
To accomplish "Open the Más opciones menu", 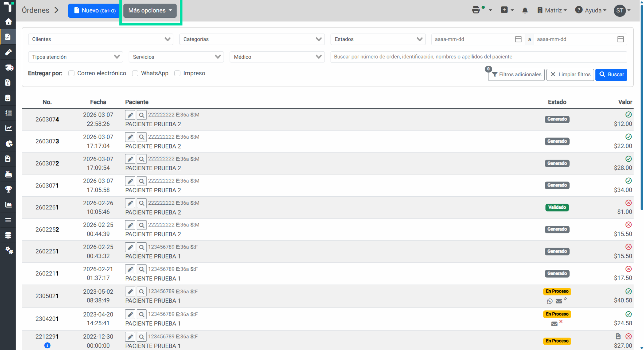I will point(150,10).
